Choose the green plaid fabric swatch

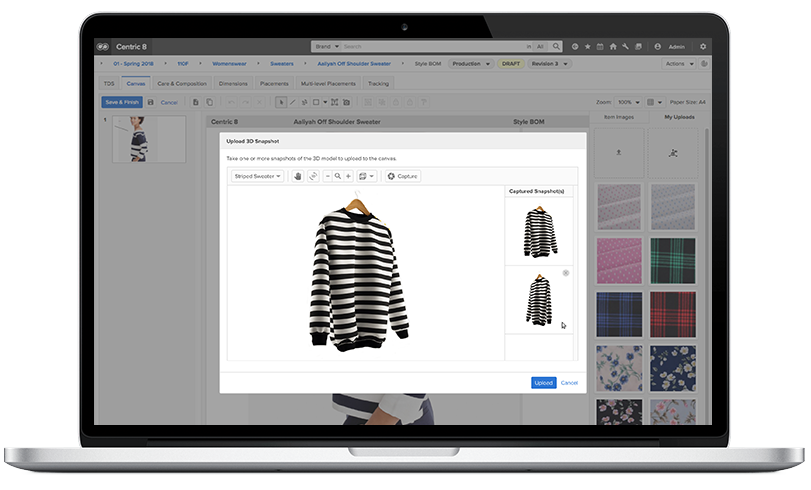click(672, 259)
